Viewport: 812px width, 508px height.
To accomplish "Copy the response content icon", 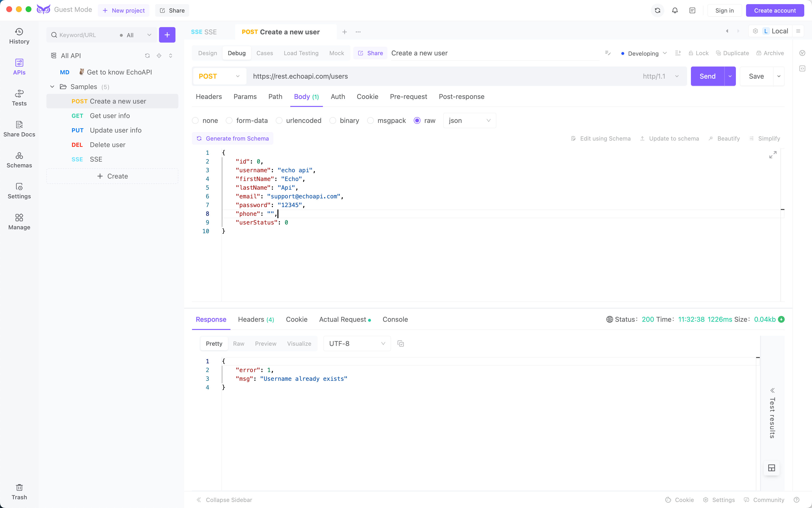I will (x=401, y=344).
